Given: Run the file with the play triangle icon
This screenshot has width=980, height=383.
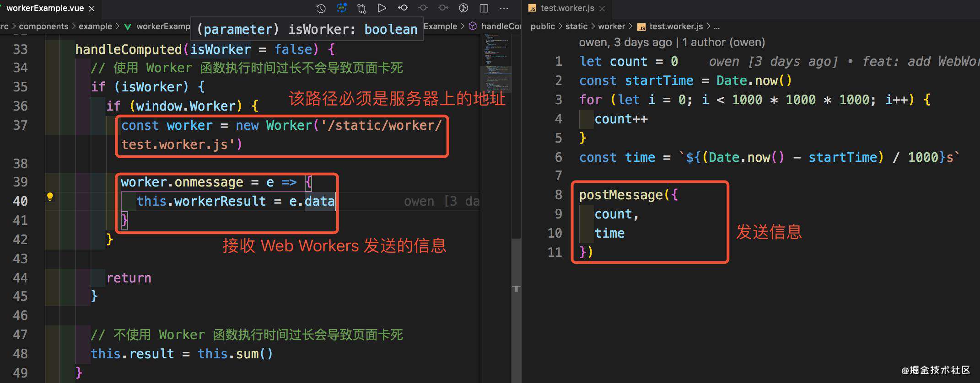Looking at the screenshot, I should (382, 8).
